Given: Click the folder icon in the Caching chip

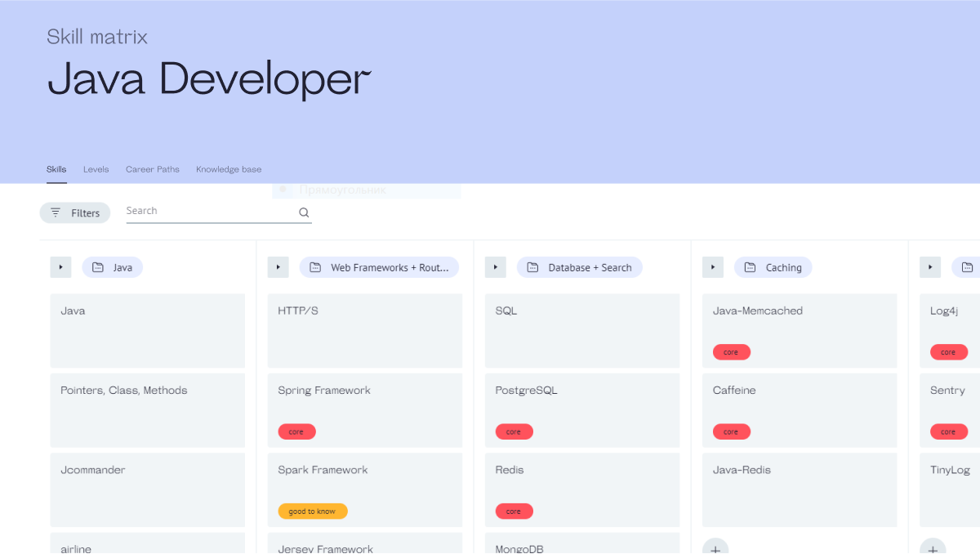Looking at the screenshot, I should click(x=750, y=267).
